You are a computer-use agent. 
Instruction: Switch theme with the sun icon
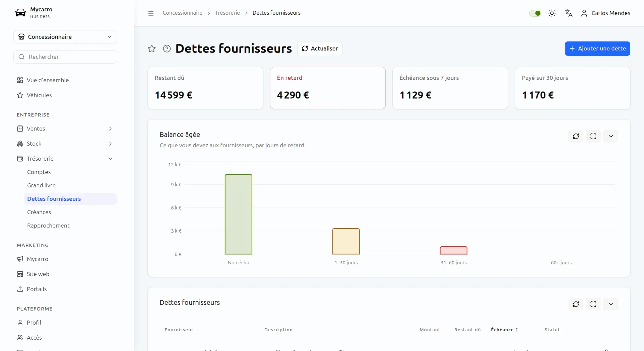click(x=552, y=13)
